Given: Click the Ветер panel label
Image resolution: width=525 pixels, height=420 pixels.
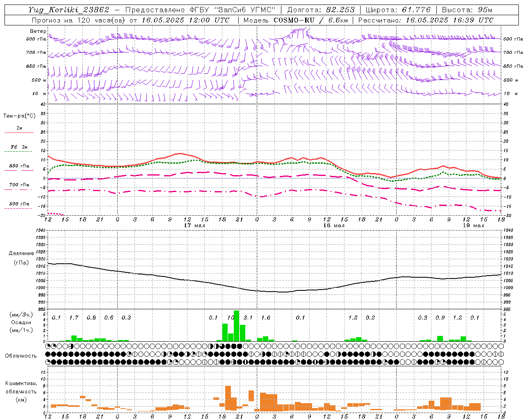Looking at the screenshot, I should [x=38, y=31].
